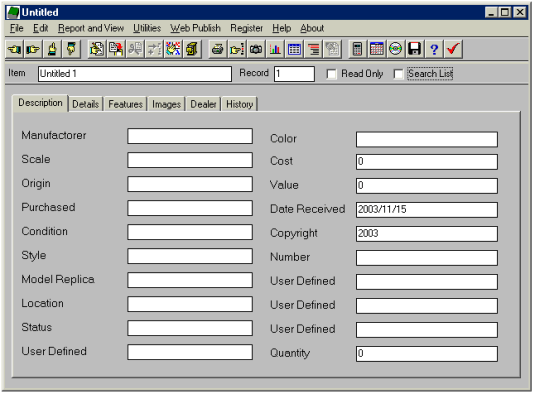Image resolution: width=535 pixels, height=394 pixels.
Task: Open the About menu
Action: pyautogui.click(x=312, y=28)
